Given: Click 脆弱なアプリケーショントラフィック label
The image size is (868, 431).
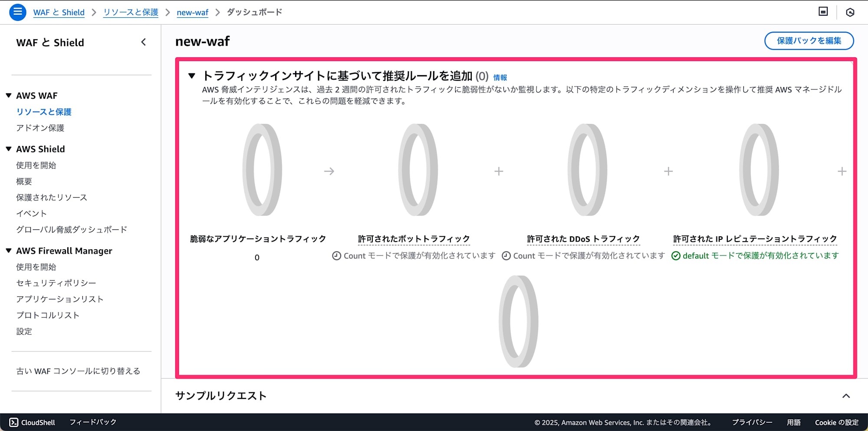Looking at the screenshot, I should tap(258, 239).
